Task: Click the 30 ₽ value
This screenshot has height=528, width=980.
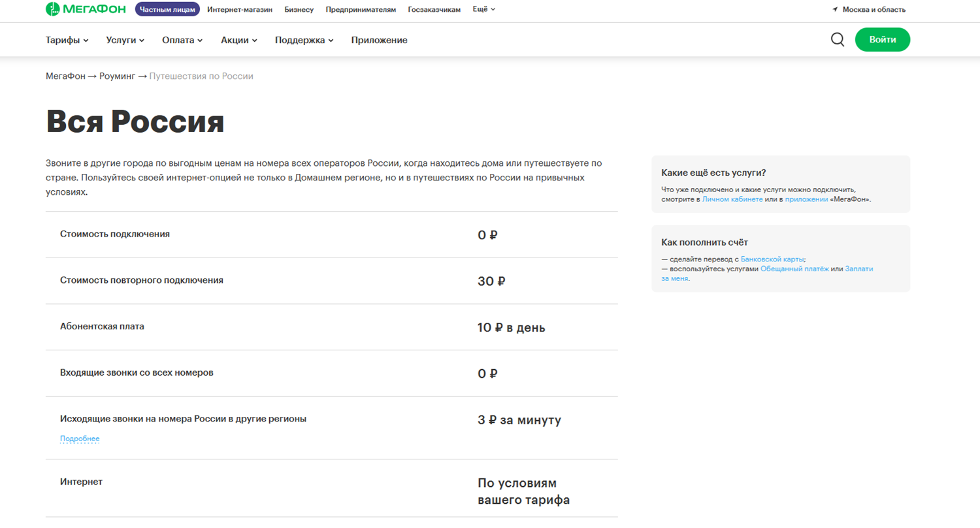Action: (x=492, y=282)
